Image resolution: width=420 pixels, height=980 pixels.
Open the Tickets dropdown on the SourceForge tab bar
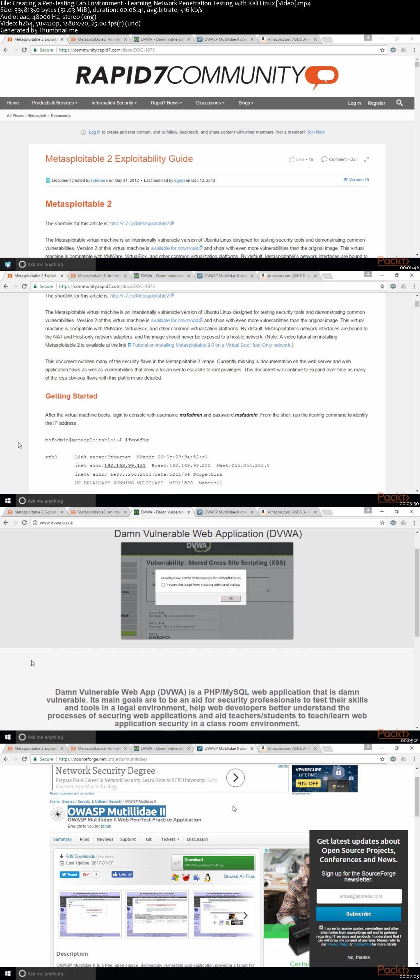pyautogui.click(x=170, y=839)
